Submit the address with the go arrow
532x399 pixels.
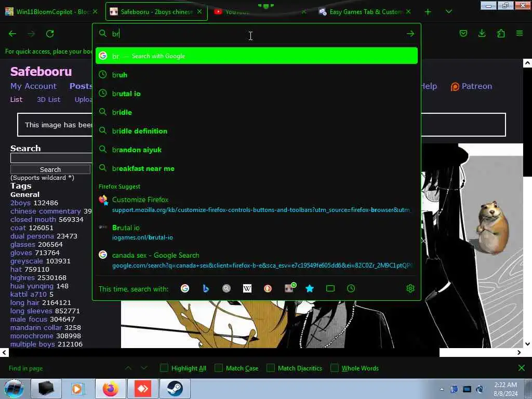pos(410,34)
